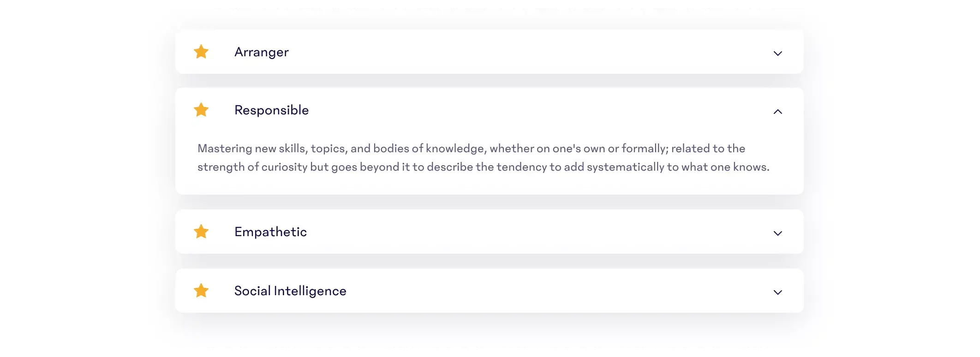The image size is (980, 357).
Task: Click blank header area of the Responsible card
Action: (x=508, y=110)
